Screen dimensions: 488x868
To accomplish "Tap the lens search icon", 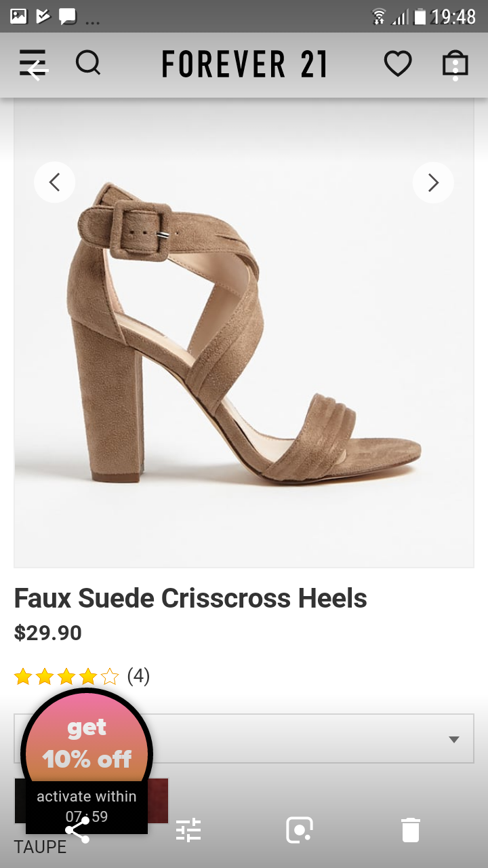I will pyautogui.click(x=300, y=830).
